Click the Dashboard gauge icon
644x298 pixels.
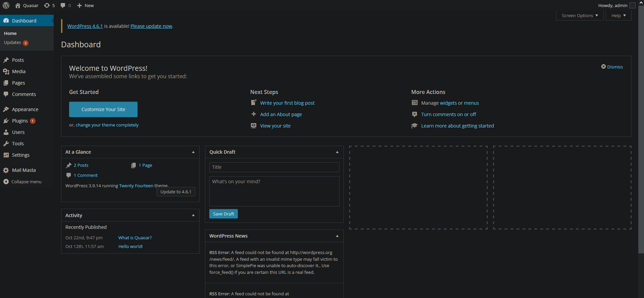point(6,20)
